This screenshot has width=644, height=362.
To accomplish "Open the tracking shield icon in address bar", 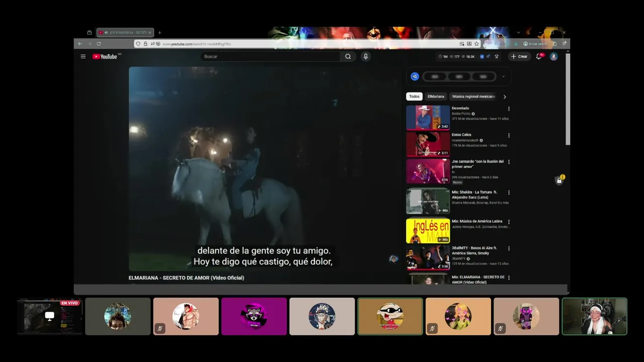I will 138,44.
